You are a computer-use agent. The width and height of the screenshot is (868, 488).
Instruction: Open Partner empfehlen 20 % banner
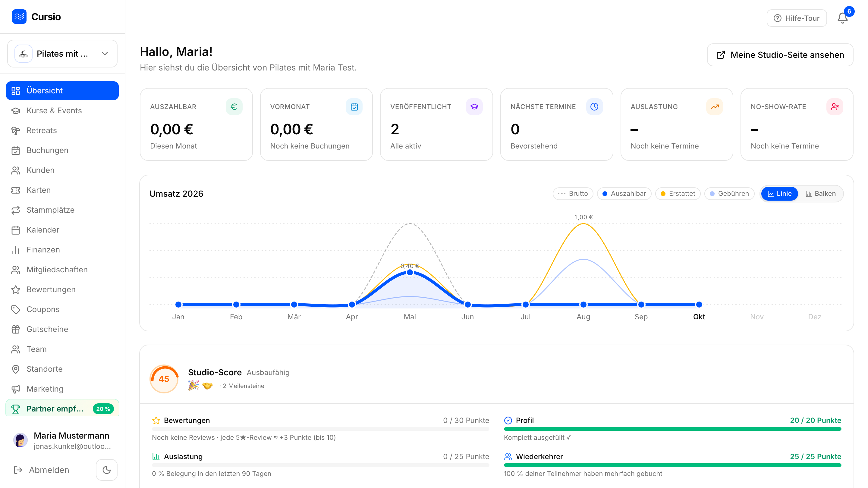62,408
